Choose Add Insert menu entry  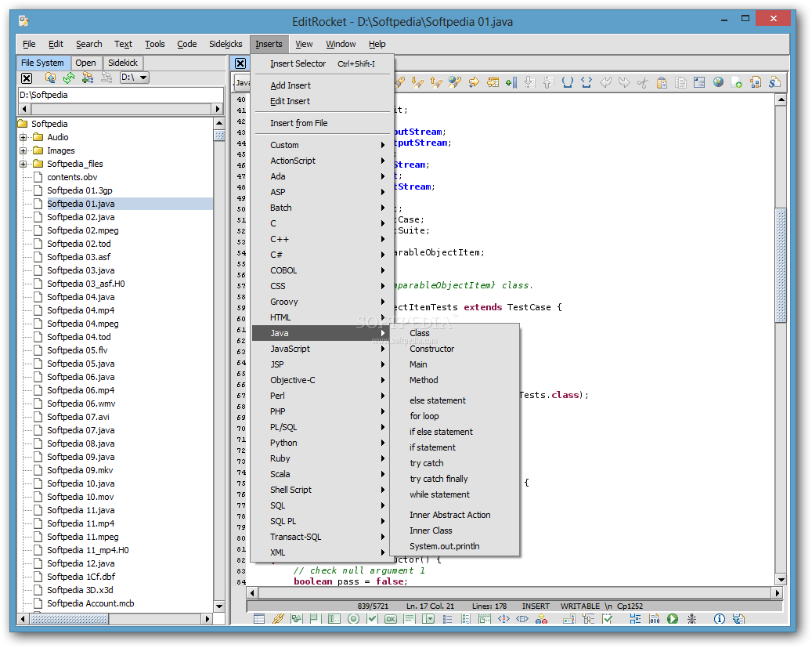point(322,85)
